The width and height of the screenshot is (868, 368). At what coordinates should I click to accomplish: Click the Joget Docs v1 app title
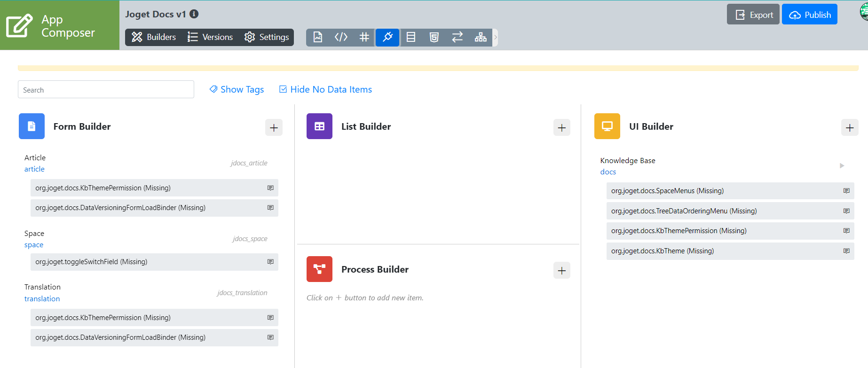tap(156, 14)
